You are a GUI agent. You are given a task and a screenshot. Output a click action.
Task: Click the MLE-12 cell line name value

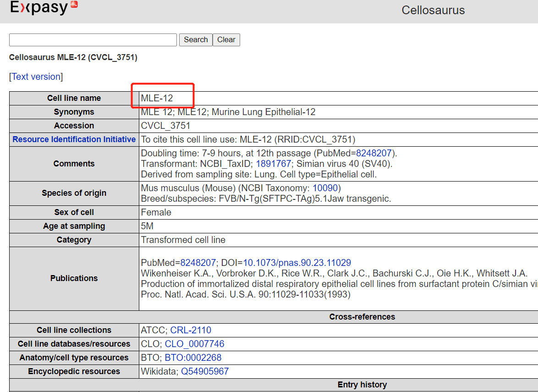(x=157, y=98)
